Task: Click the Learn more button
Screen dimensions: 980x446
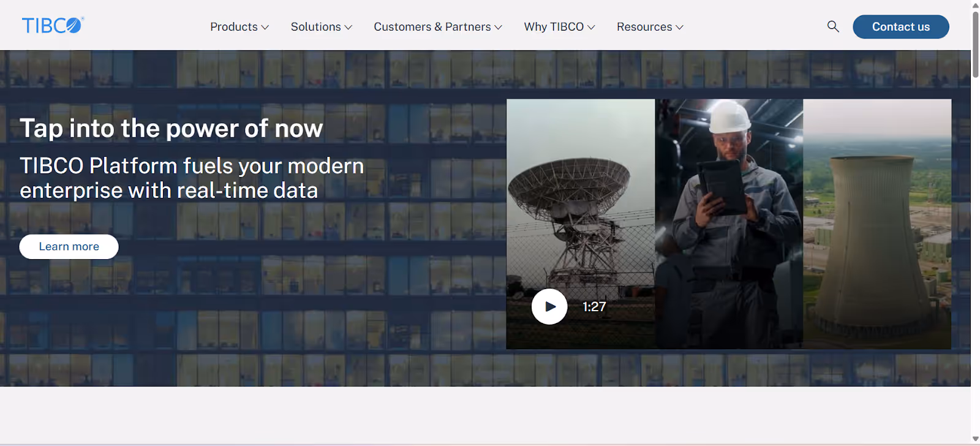Action: (x=69, y=246)
